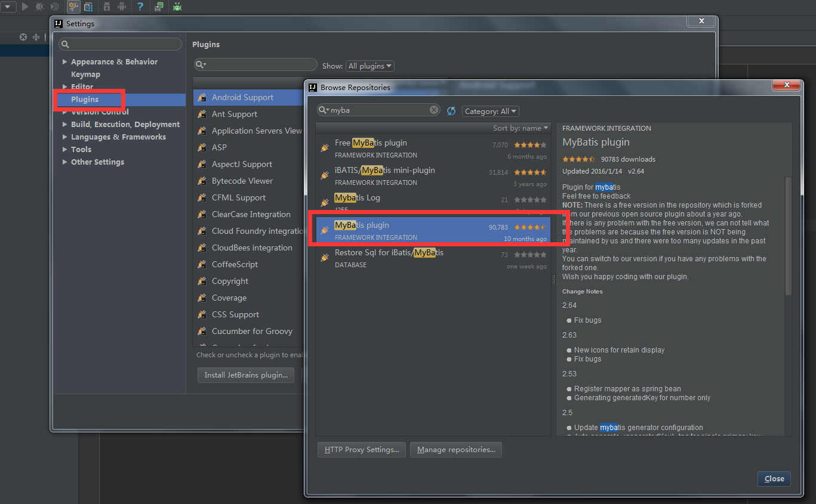Open the Sort by: name dropdown
The height and width of the screenshot is (504, 816).
tap(520, 128)
